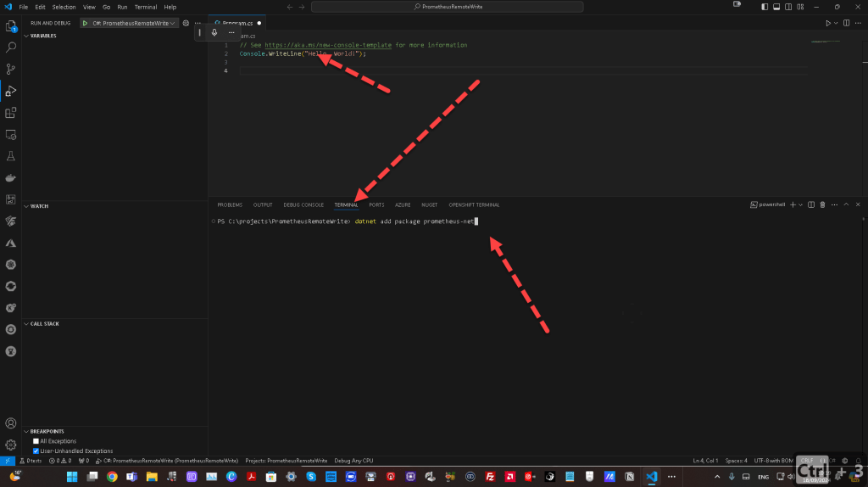Click the command center search box
The width and height of the screenshot is (868, 487).
coord(448,7)
